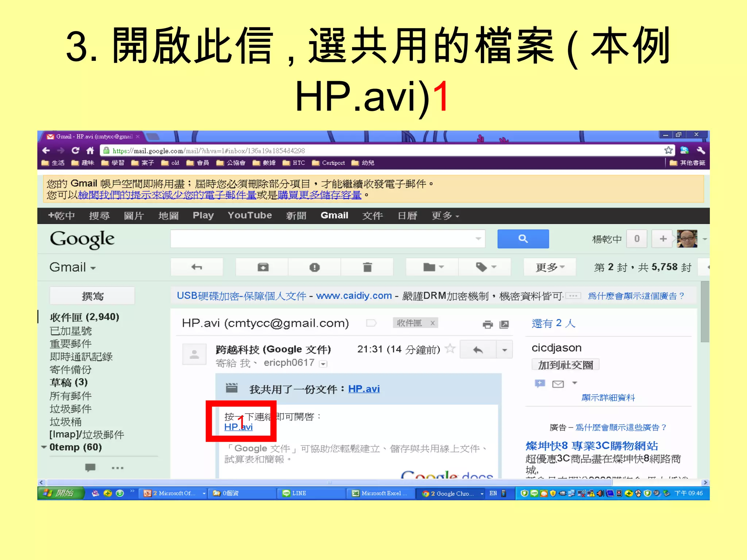The image size is (747, 560).
Task: Open HP.avi link in shared document header
Action: click(x=364, y=389)
